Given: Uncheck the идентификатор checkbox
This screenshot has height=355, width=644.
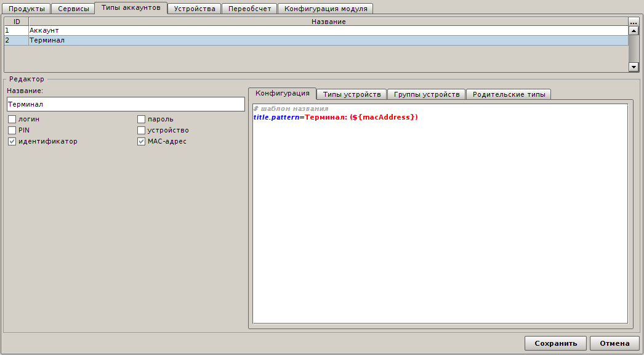Looking at the screenshot, I should coord(12,141).
